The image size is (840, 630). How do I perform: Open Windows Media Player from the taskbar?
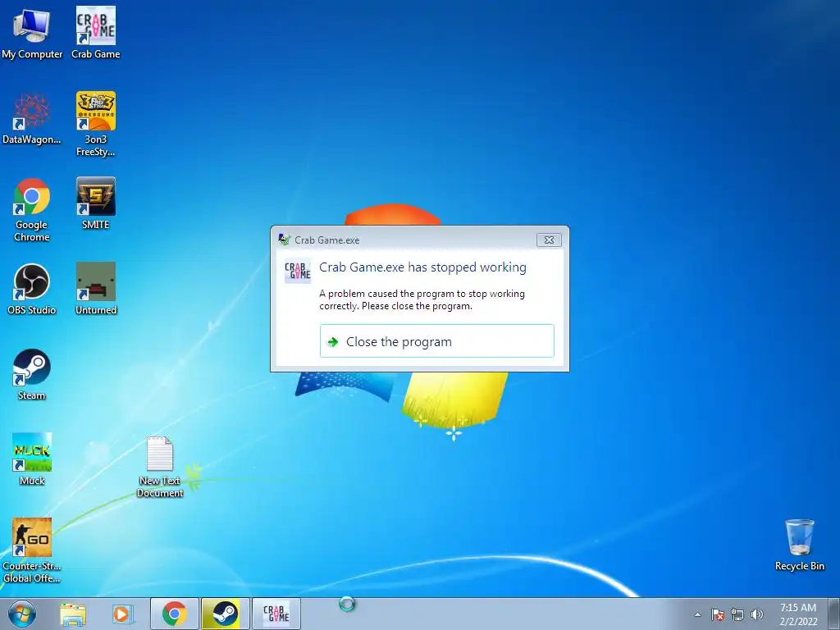click(122, 614)
